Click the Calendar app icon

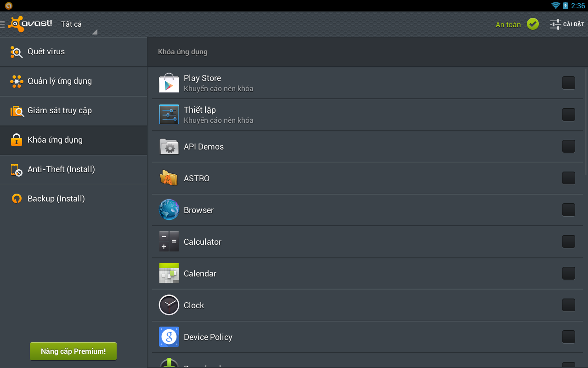point(169,273)
